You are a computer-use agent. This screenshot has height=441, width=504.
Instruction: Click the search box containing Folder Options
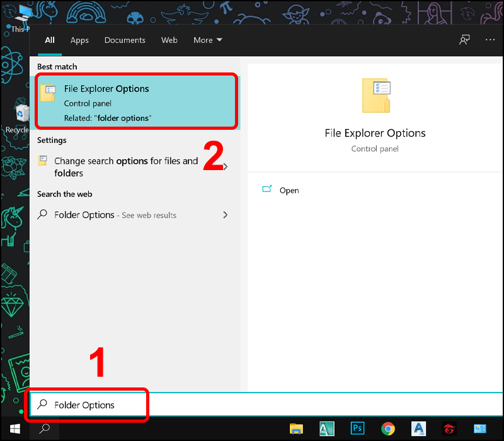coord(266,404)
